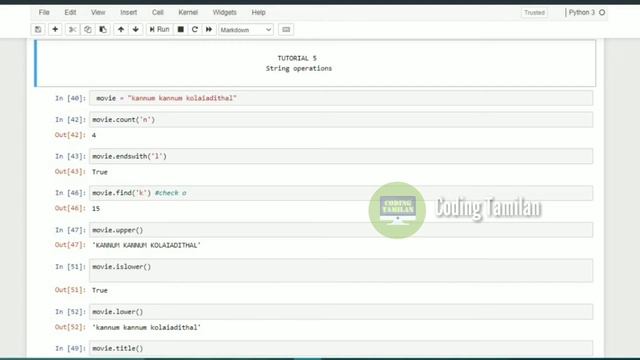Click the output value 4
Screen dimensions: 640x360
click(94, 135)
